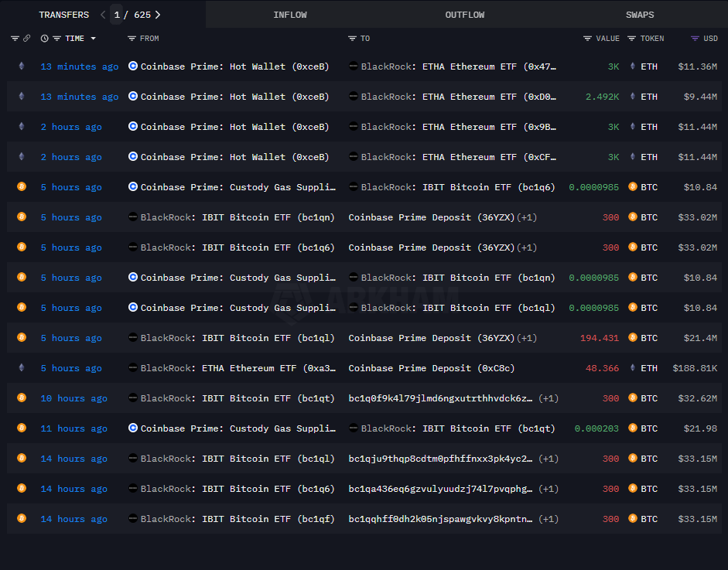The image size is (728, 570).
Task: Click Coinbase logo in the $11.36M row
Action: 133,66
